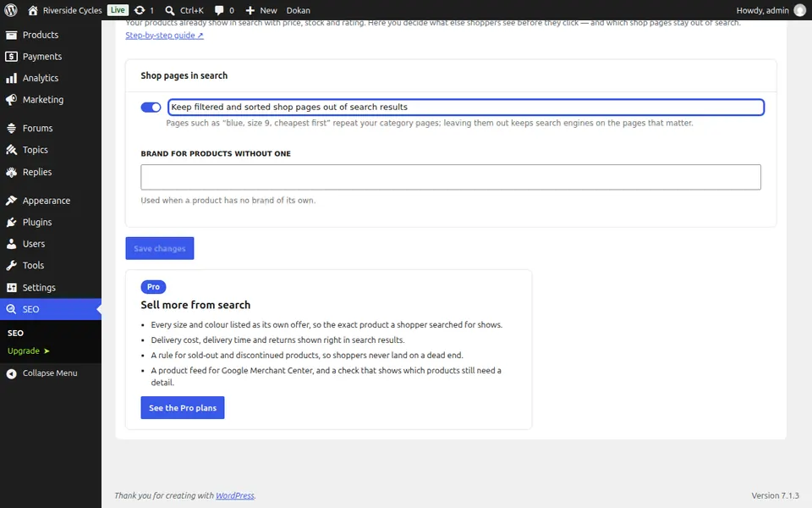Click the Ctrl+K search magnifier icon
Image resolution: width=812 pixels, height=508 pixels.
point(169,10)
